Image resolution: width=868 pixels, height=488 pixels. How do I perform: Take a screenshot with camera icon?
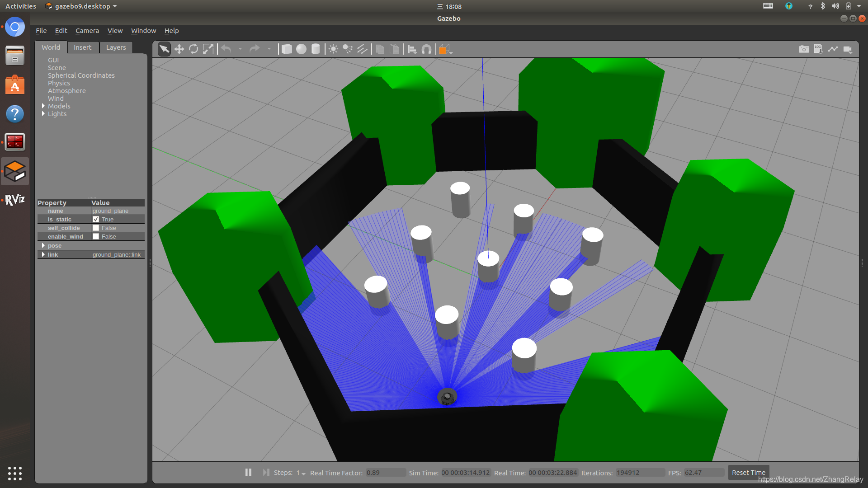tap(803, 49)
